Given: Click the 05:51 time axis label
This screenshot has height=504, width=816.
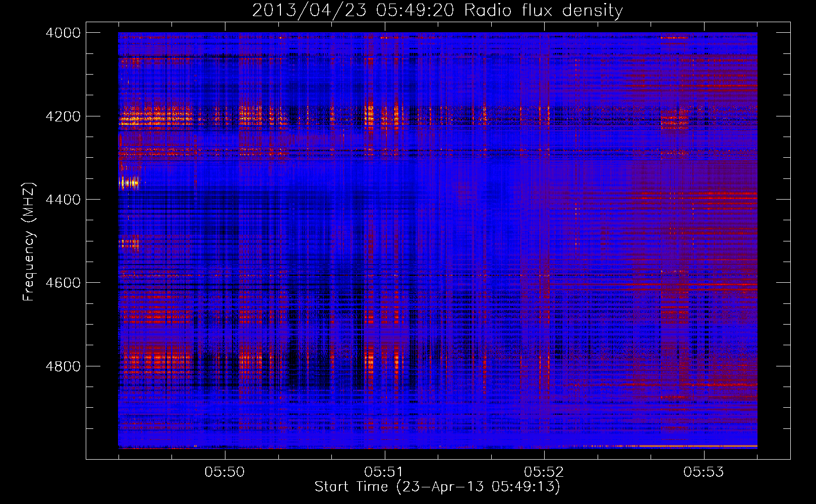Looking at the screenshot, I should click(384, 472).
